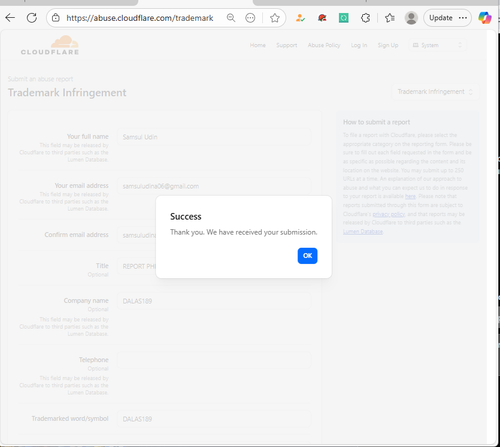Click the green extension icon in toolbar
Viewport: 500px width, 447px height.
pos(344,18)
